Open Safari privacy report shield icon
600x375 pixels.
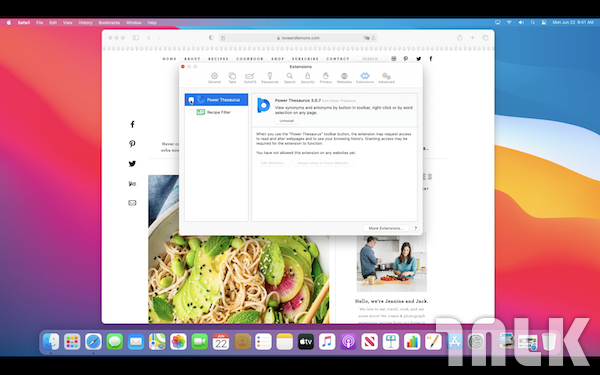point(211,38)
